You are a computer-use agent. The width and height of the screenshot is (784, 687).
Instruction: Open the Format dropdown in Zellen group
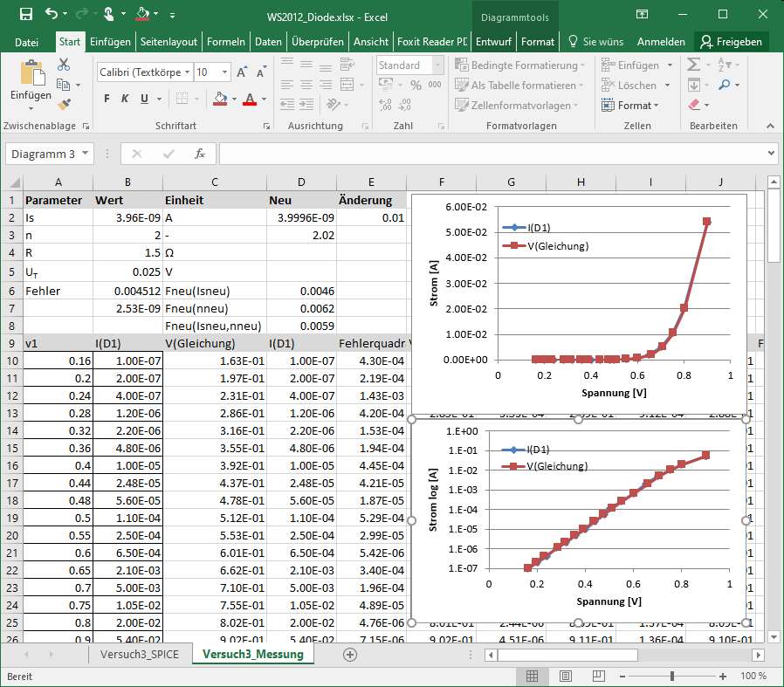coord(630,106)
